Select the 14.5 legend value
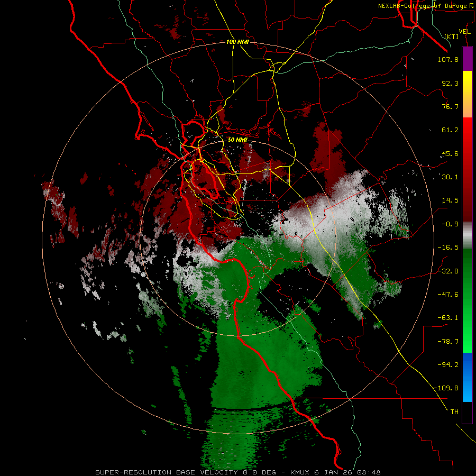476x476 pixels. [450, 200]
